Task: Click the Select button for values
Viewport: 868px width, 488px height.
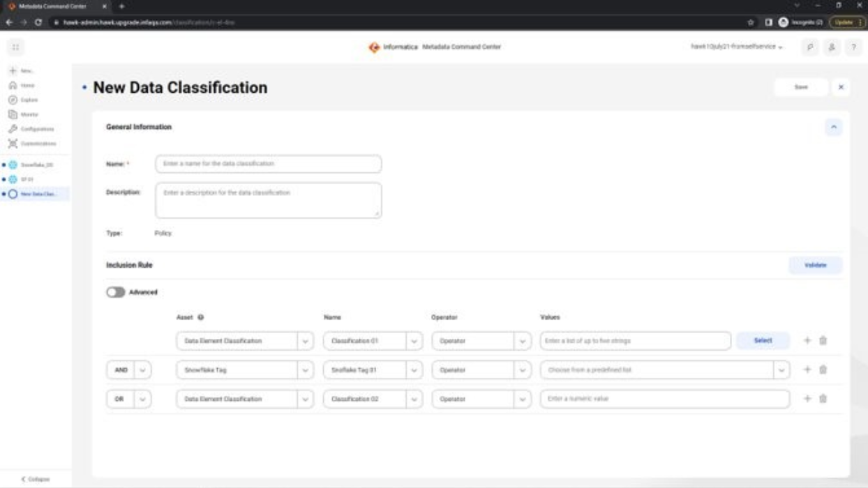Action: tap(763, 341)
